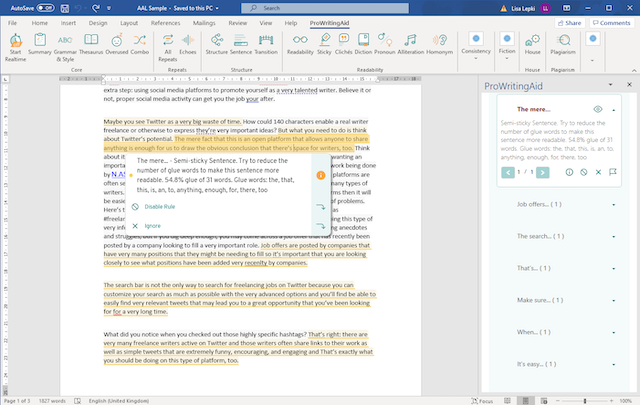Click the zoom slider handle
This screenshot has height=405, width=640.
pyautogui.click(x=584, y=401)
